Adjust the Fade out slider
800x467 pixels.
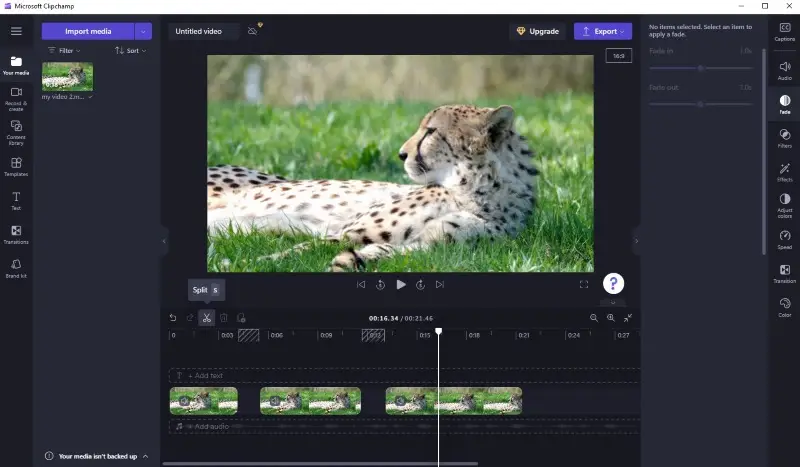coord(701,104)
